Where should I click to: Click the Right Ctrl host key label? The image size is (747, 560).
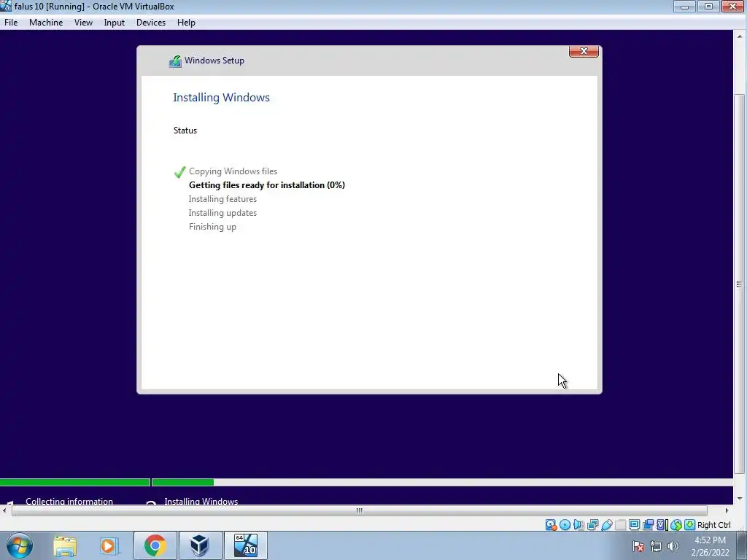pos(713,525)
